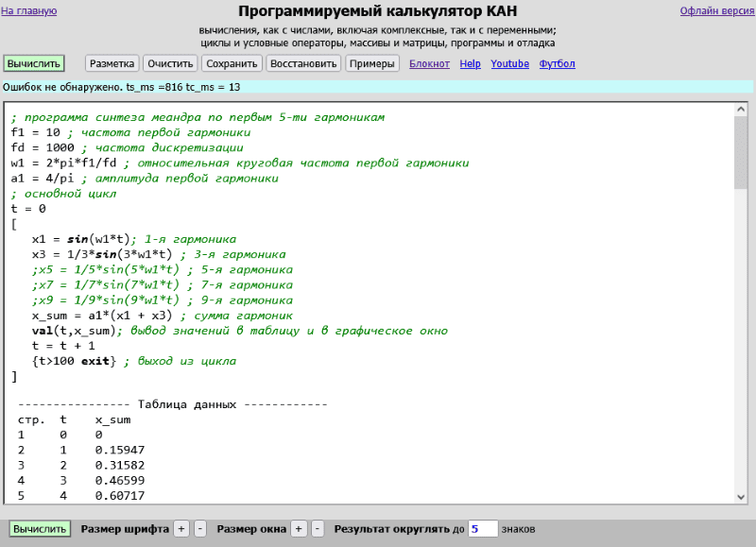The height and width of the screenshot is (547, 756).
Task: Open the Блокнот link
Action: (429, 64)
